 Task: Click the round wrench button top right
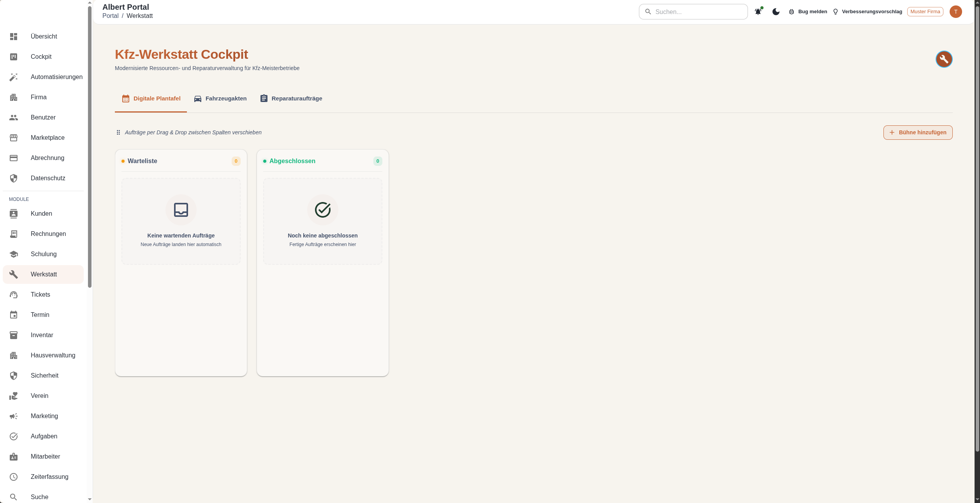[944, 59]
